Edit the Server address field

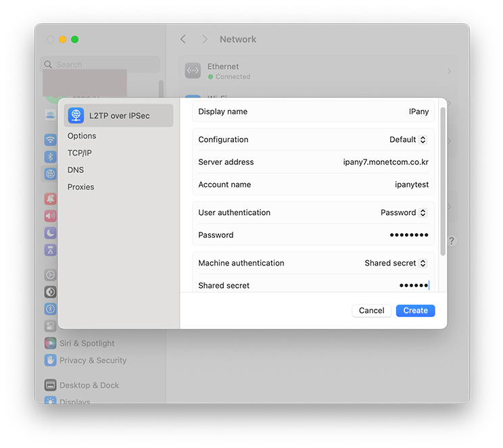coord(314,162)
